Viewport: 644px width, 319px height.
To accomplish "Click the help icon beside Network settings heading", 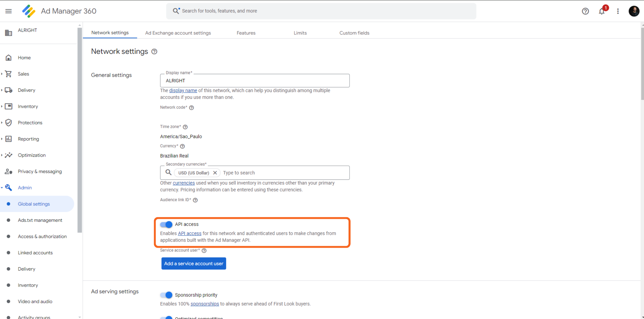I will click(154, 51).
